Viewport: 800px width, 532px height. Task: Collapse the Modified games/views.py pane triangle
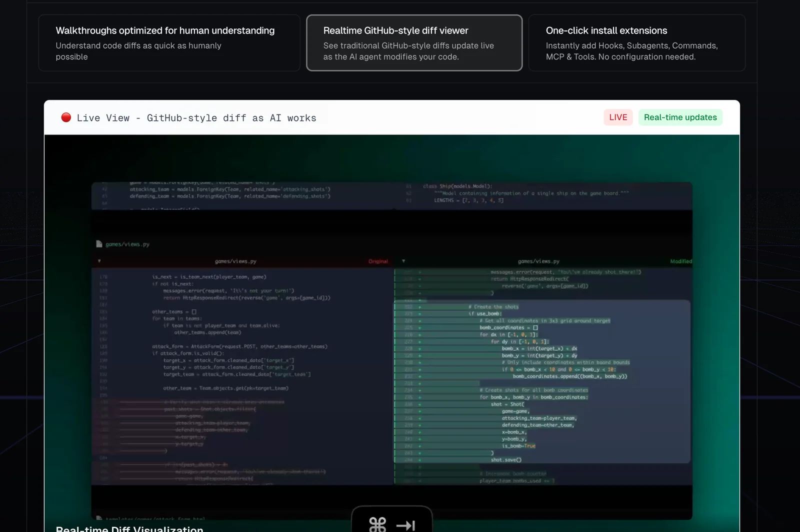pyautogui.click(x=403, y=261)
